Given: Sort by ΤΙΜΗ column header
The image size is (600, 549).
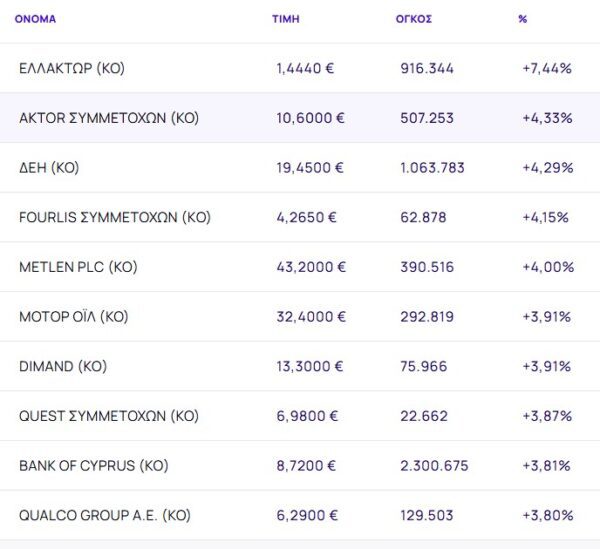Looking at the screenshot, I should click(x=285, y=19).
